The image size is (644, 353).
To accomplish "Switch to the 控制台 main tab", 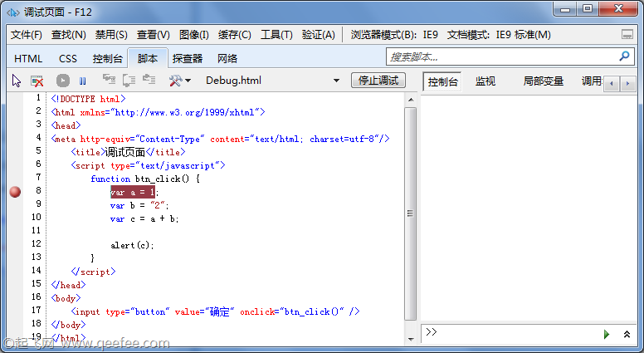I will click(x=108, y=59).
